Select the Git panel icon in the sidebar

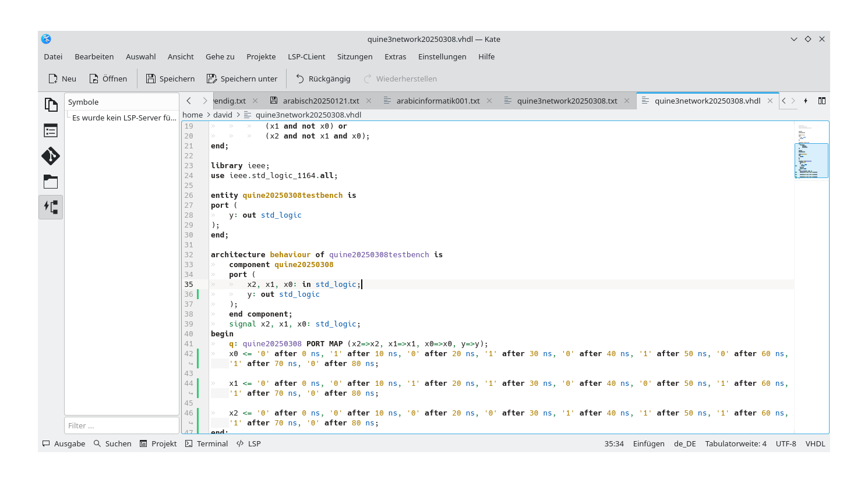pyautogui.click(x=51, y=156)
